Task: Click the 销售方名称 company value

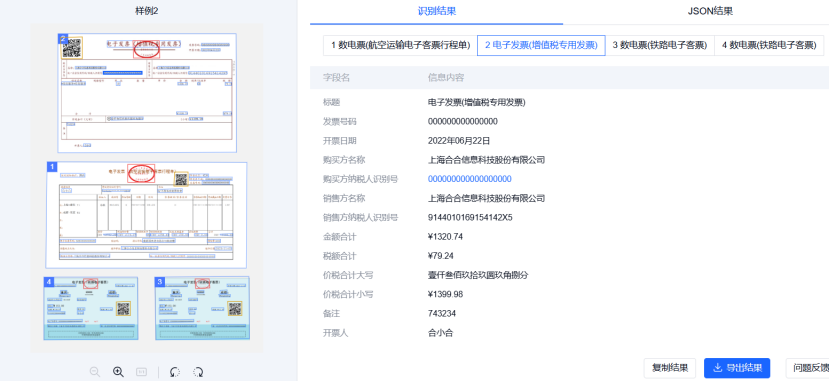Action: pyautogui.click(x=486, y=198)
